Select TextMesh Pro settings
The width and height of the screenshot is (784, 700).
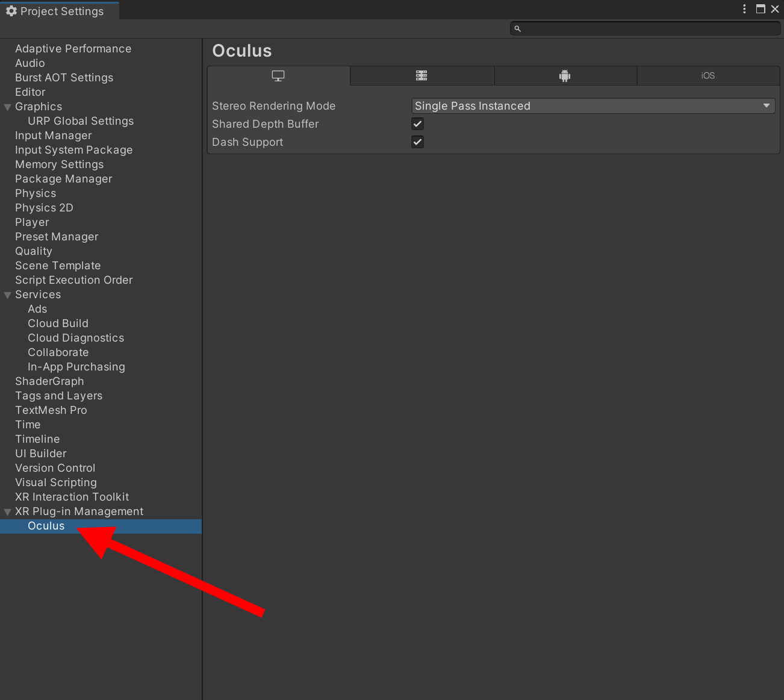tap(51, 410)
